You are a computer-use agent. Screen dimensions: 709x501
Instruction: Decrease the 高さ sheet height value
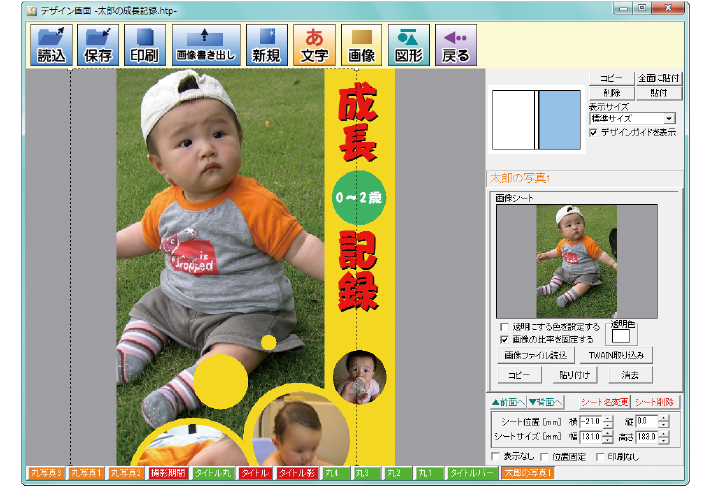tap(663, 440)
